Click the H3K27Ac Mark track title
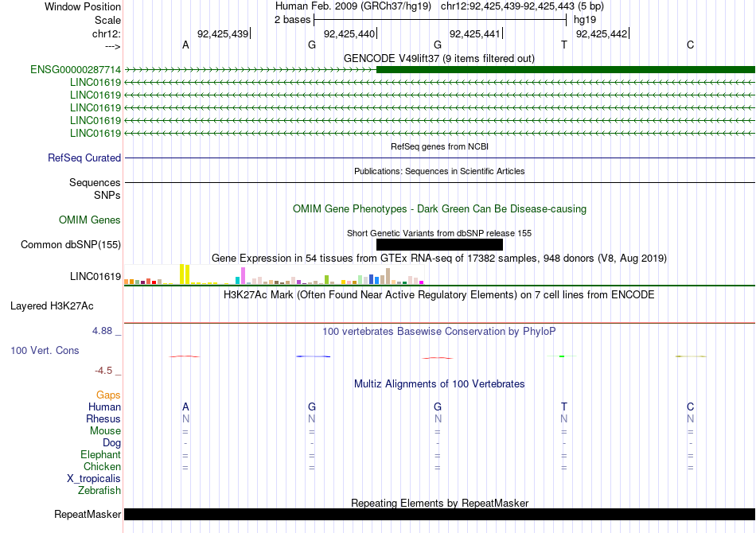 point(439,295)
